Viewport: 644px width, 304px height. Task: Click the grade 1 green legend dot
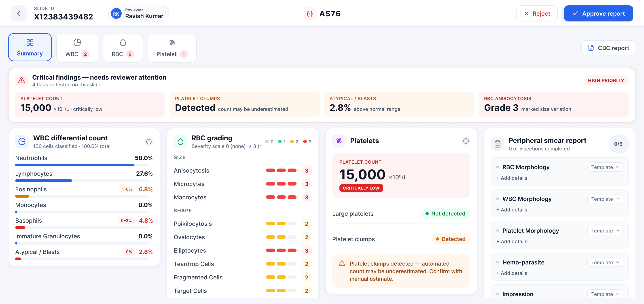click(x=280, y=142)
